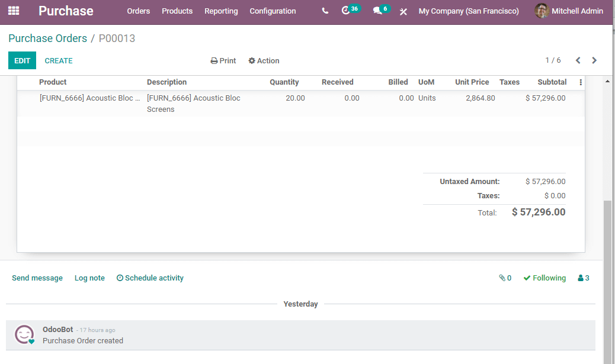Open Mitchell Admin user menu

[569, 11]
